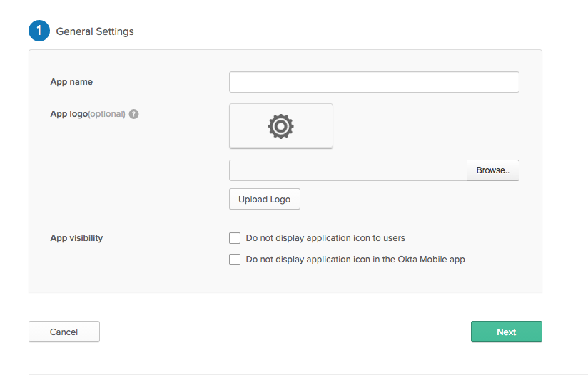The width and height of the screenshot is (588, 375).
Task: Click empty space in the gray settings panel
Action: pos(128,180)
